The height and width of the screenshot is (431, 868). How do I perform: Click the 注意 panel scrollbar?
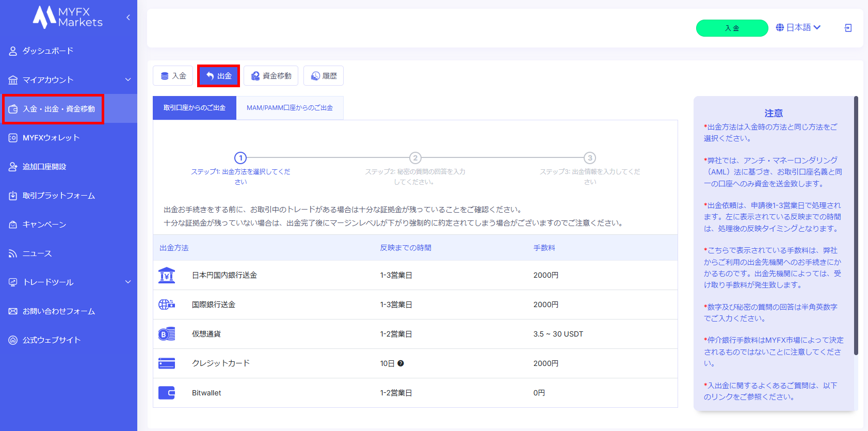point(856,226)
